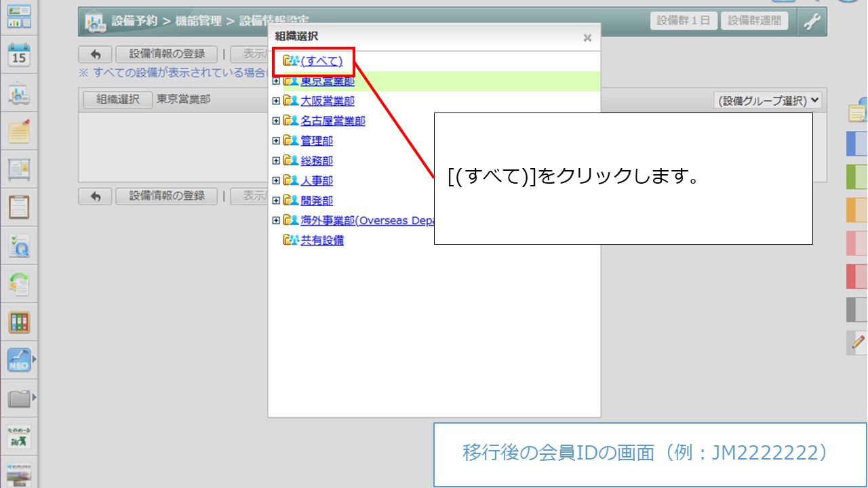Open the wrench settings icon

(x=811, y=21)
